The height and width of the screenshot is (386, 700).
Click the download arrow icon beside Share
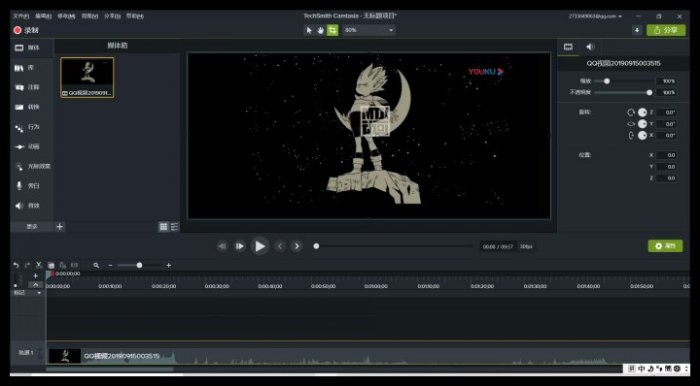tap(636, 30)
